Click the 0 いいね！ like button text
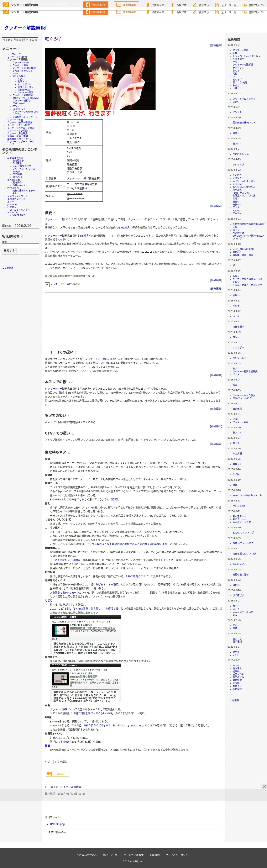Image resolution: width=267 pixels, height=868 pixels. pos(60,774)
